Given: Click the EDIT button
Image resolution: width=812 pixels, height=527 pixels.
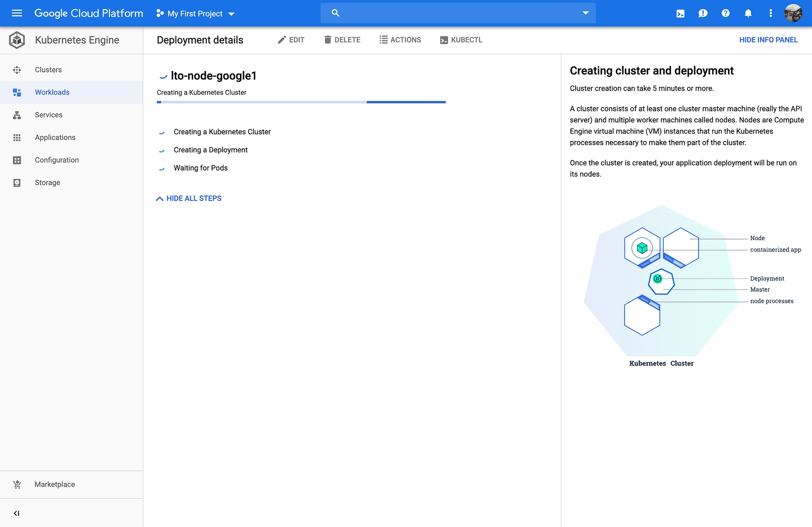Looking at the screenshot, I should 291,40.
